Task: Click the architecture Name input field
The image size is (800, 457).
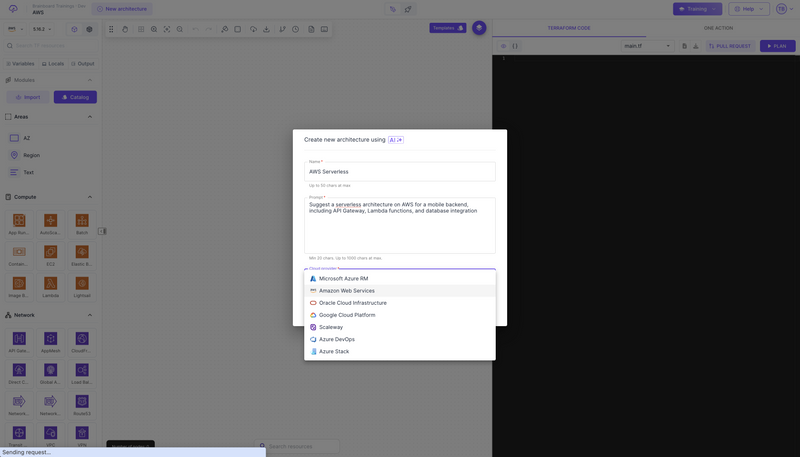Action: point(399,172)
